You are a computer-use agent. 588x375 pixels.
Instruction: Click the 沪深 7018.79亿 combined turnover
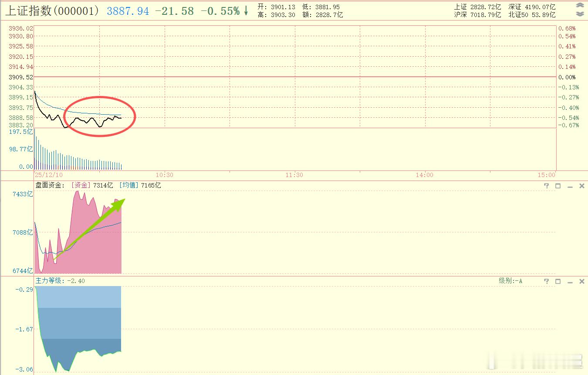pos(478,15)
